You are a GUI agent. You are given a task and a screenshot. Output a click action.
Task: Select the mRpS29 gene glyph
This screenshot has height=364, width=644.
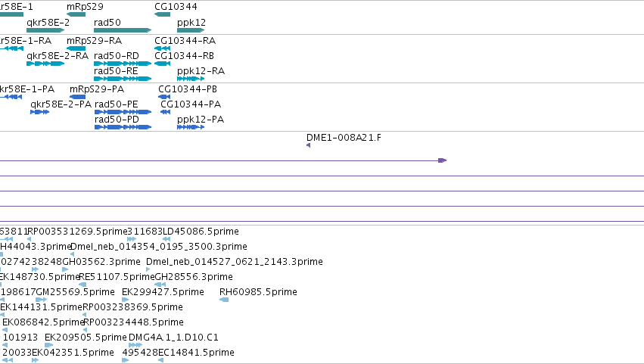[76, 14]
